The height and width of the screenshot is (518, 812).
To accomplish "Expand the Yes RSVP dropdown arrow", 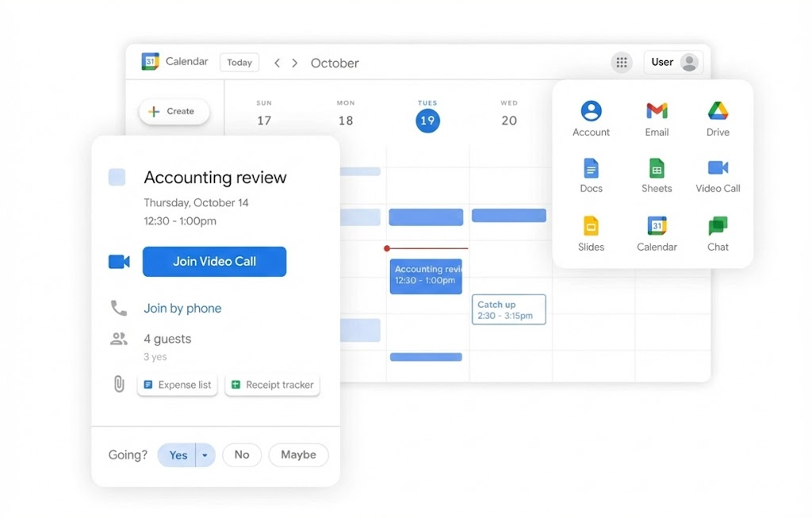I will point(205,455).
